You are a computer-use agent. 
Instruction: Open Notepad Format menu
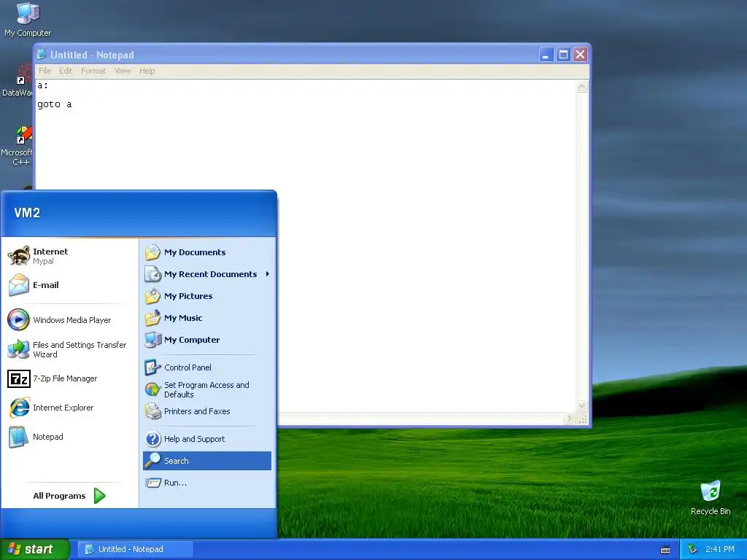tap(93, 71)
